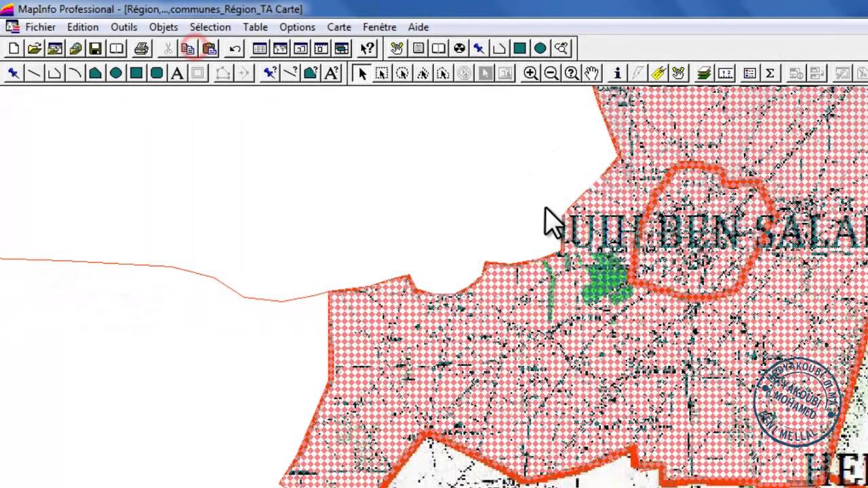Click the Find magnifier icon in top toolbar

pyautogui.click(x=561, y=48)
